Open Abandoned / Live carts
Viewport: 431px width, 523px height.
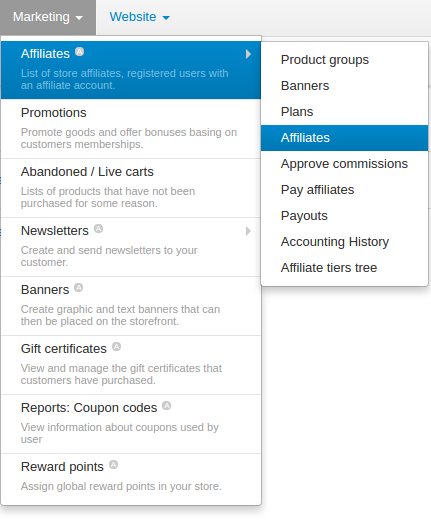(x=131, y=188)
